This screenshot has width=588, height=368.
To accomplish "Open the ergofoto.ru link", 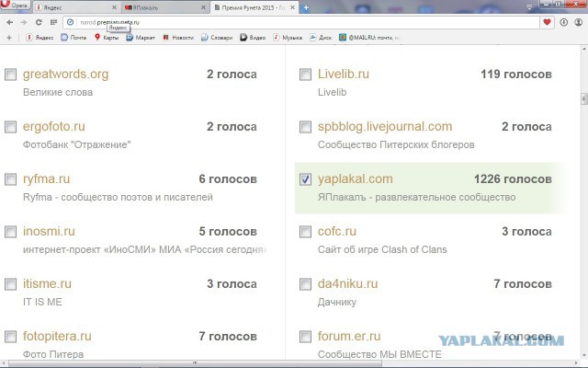I will pos(54,127).
